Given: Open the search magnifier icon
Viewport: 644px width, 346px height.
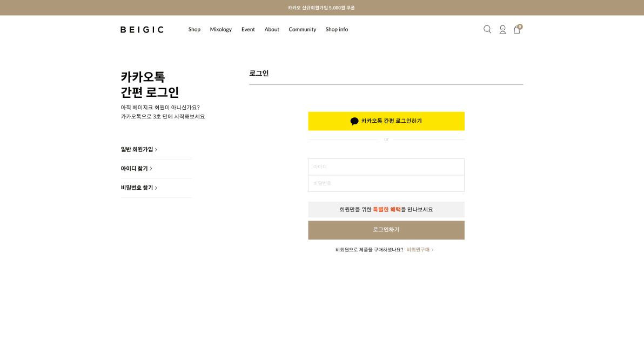Looking at the screenshot, I should [x=487, y=29].
